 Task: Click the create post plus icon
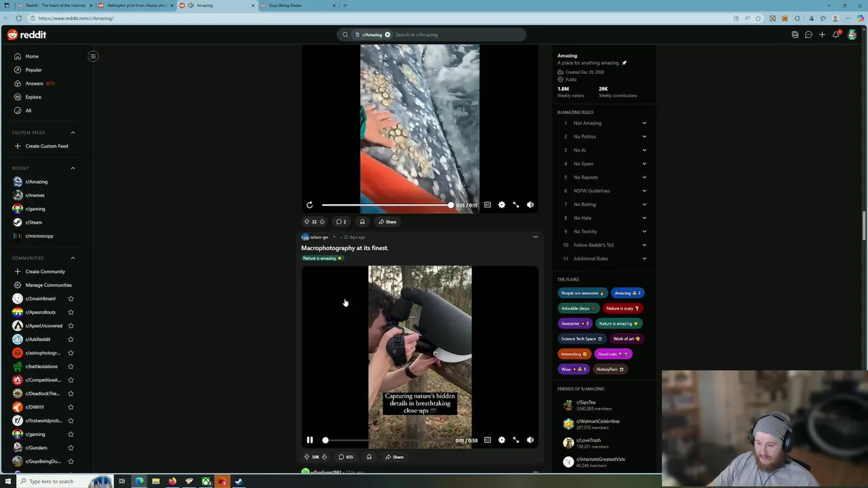pyautogui.click(x=822, y=35)
